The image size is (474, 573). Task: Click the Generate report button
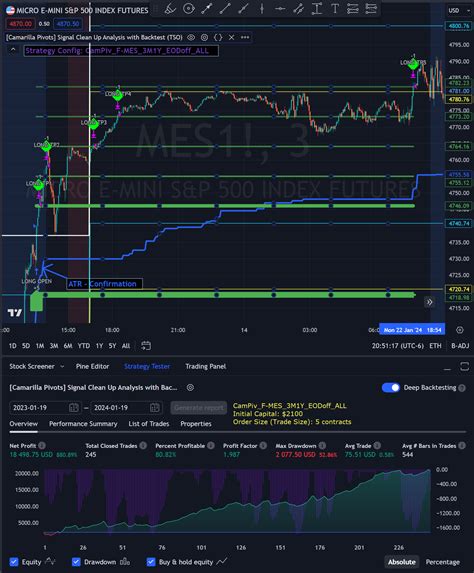198,407
